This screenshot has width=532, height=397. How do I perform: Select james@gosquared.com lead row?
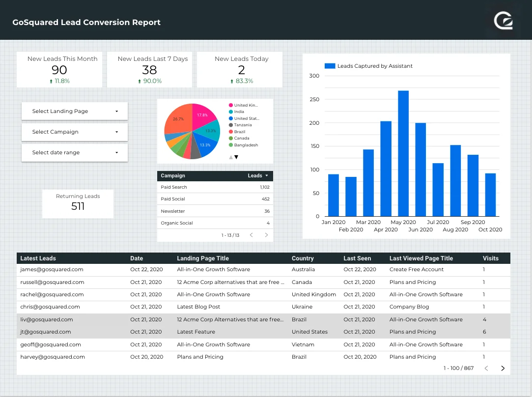[52, 269]
